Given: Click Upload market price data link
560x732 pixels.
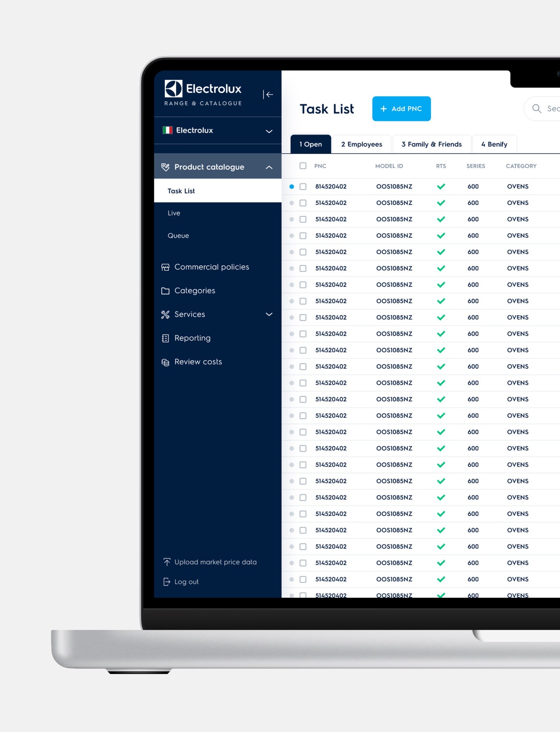Looking at the screenshot, I should pyautogui.click(x=215, y=562).
